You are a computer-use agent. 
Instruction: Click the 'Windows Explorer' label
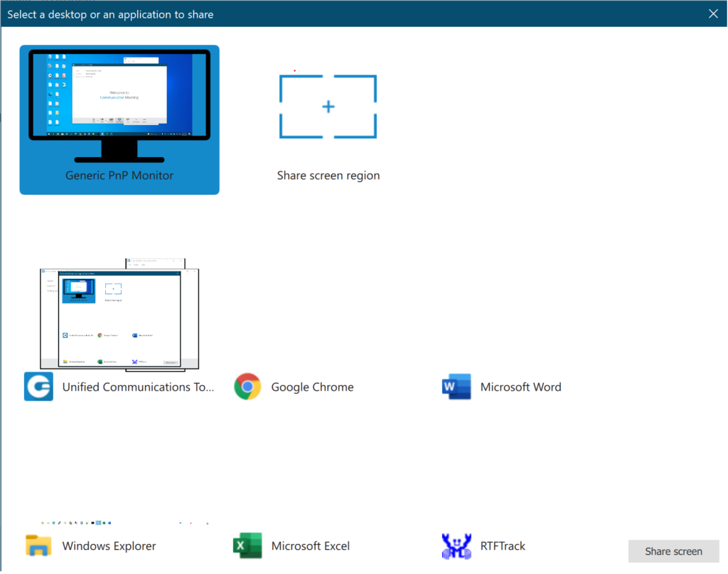[109, 546]
